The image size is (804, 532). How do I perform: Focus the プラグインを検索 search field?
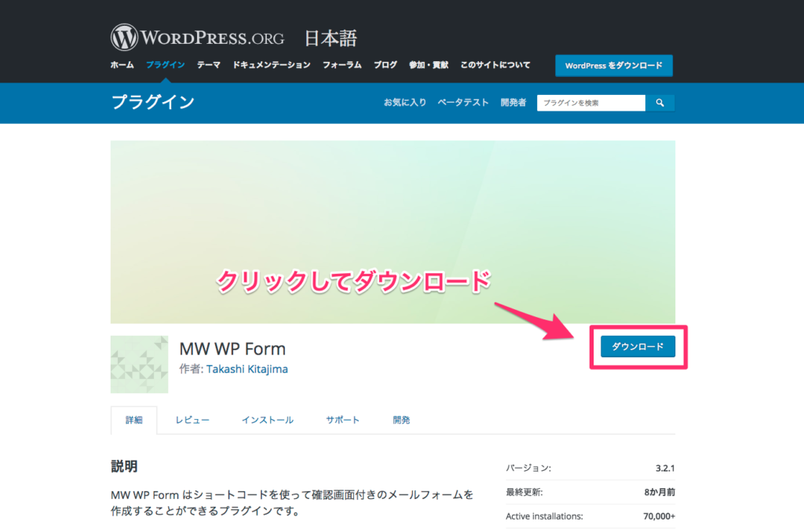pyautogui.click(x=591, y=103)
